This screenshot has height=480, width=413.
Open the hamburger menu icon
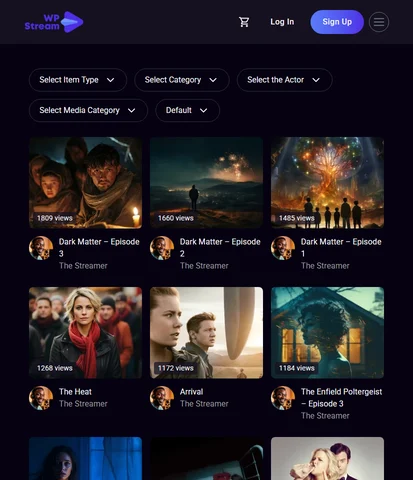click(x=379, y=22)
